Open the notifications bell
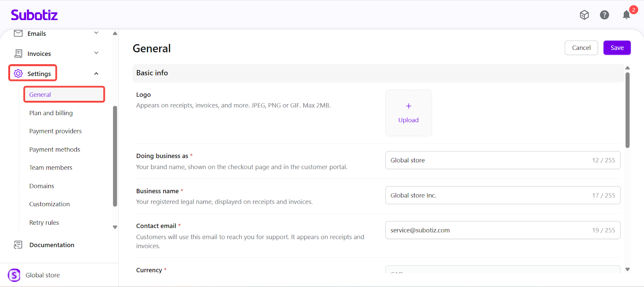644x287 pixels. click(x=626, y=15)
